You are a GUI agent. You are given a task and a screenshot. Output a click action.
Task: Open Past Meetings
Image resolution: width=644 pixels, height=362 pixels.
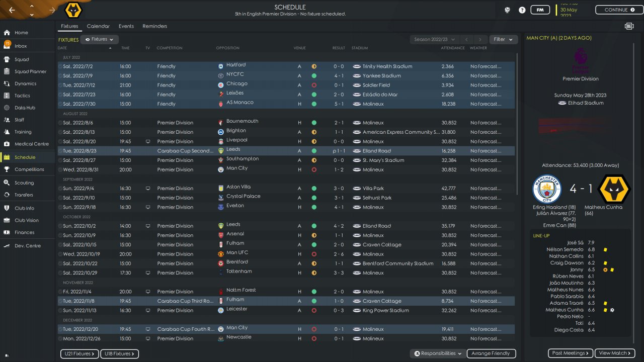571,353
